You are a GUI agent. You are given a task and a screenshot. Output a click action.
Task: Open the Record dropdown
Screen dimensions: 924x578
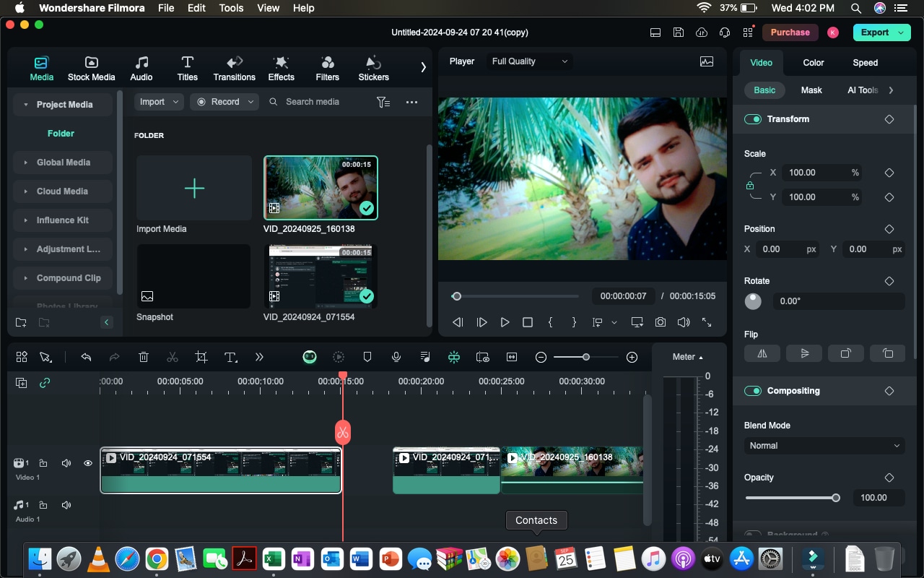tap(225, 102)
